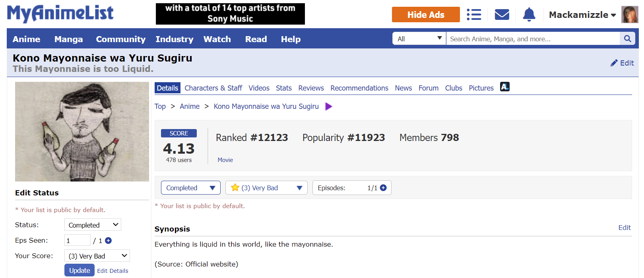The height and width of the screenshot is (278, 644).
Task: Open the Read menu
Action: [256, 39]
